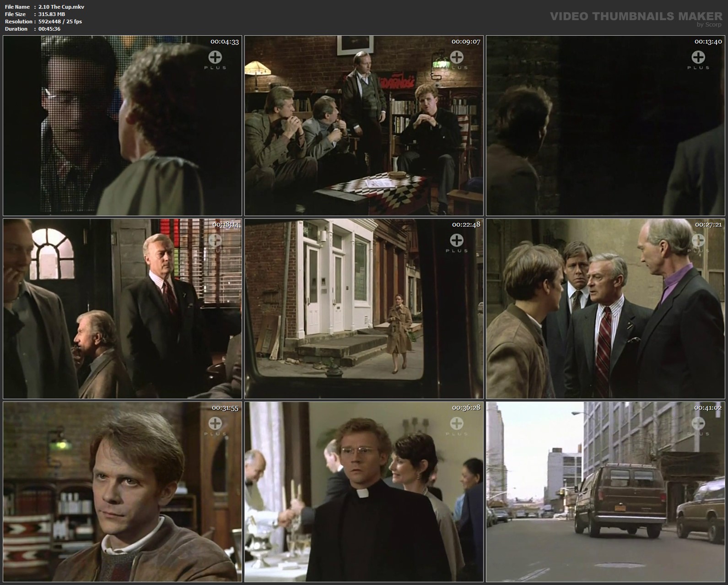
Task: Open the thumbnail at timestamp 00:27:21
Action: 605,309
